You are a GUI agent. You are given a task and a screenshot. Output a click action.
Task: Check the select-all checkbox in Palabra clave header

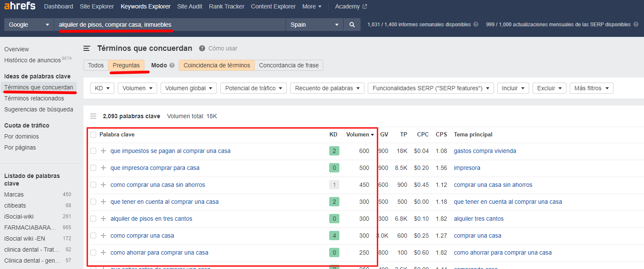point(93,134)
